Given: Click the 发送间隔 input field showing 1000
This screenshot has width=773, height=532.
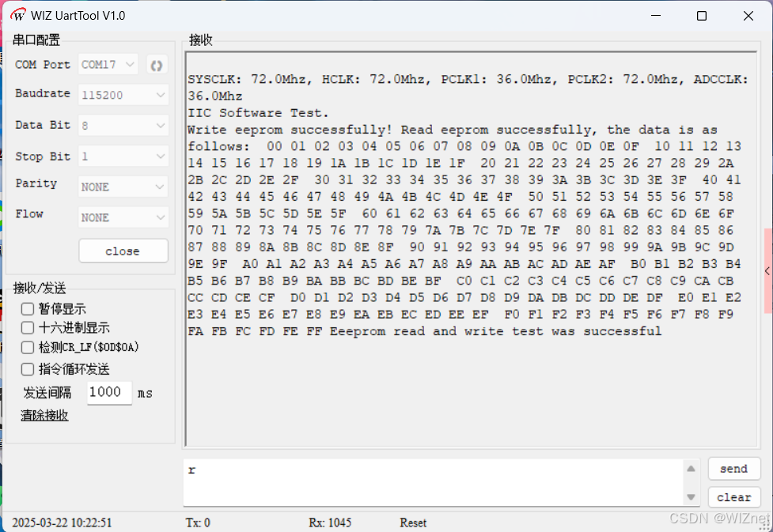Looking at the screenshot, I should click(x=109, y=393).
